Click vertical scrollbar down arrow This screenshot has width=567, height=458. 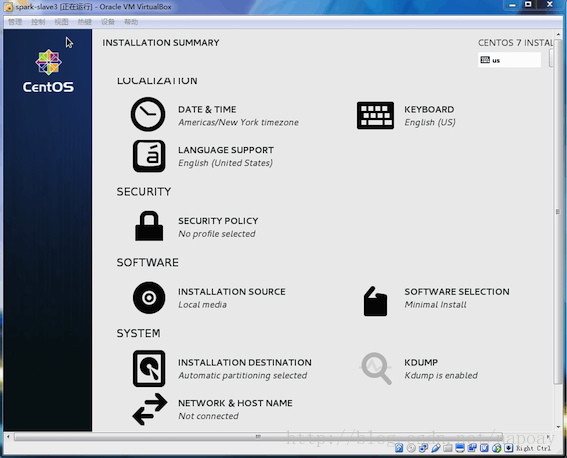click(x=558, y=427)
